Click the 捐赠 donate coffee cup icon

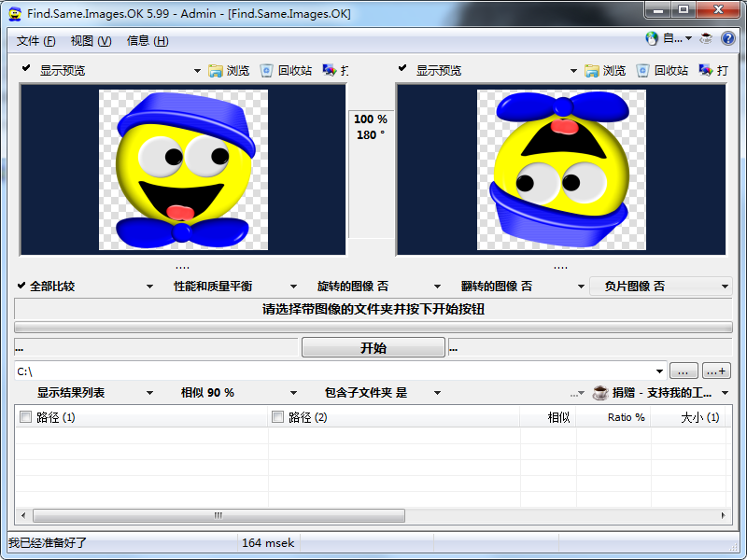pos(599,392)
